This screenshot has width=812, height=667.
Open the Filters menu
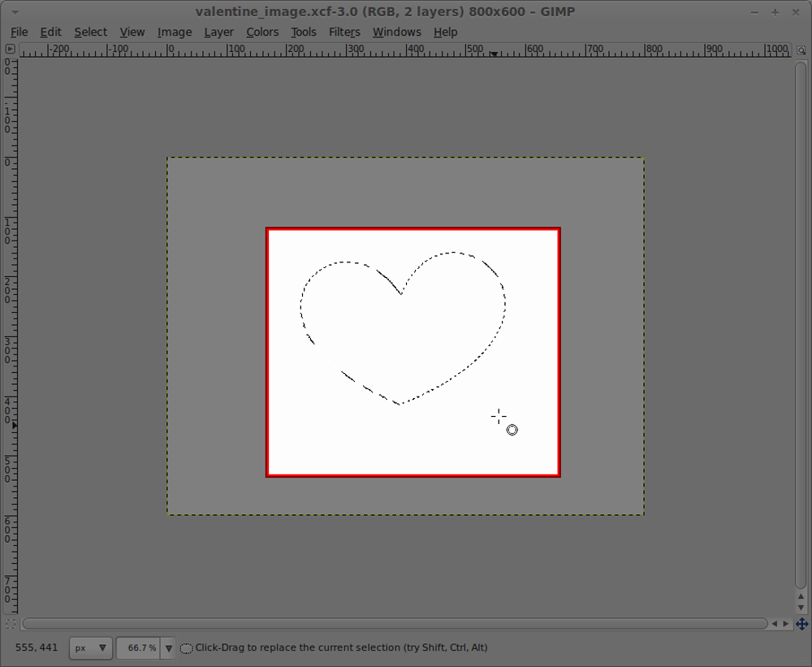(x=344, y=32)
